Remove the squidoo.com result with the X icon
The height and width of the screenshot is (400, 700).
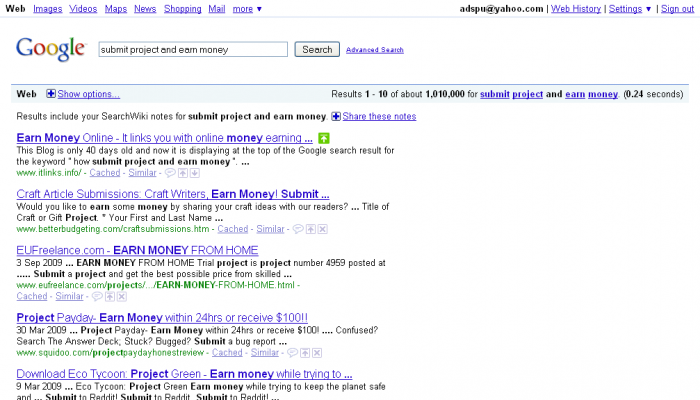coord(317,353)
